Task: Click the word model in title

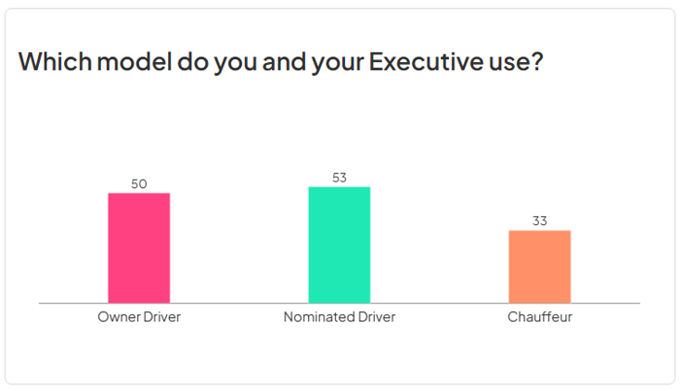Action: tap(135, 62)
